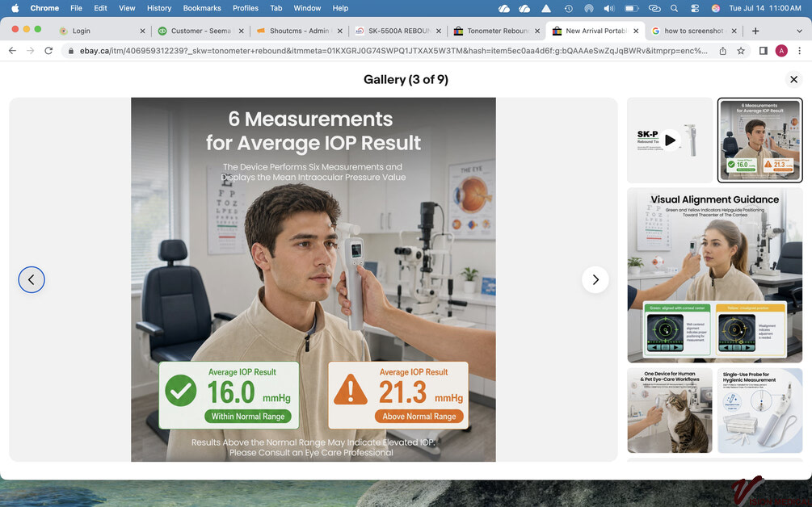The width and height of the screenshot is (812, 507).
Task: Select the 6 Measurements thumbnail
Action: click(x=759, y=140)
